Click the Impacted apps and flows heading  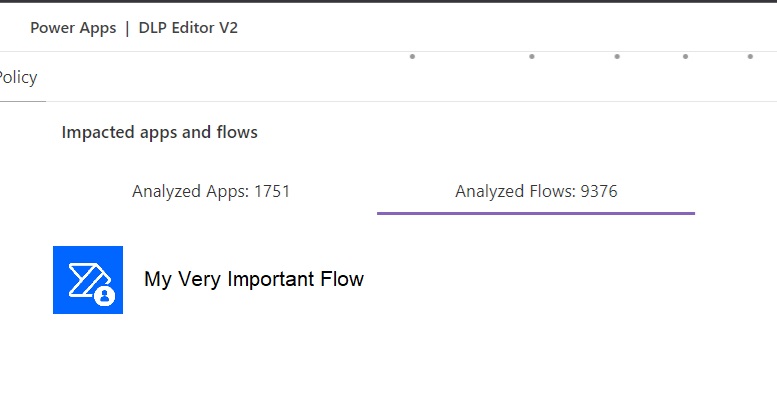point(160,132)
